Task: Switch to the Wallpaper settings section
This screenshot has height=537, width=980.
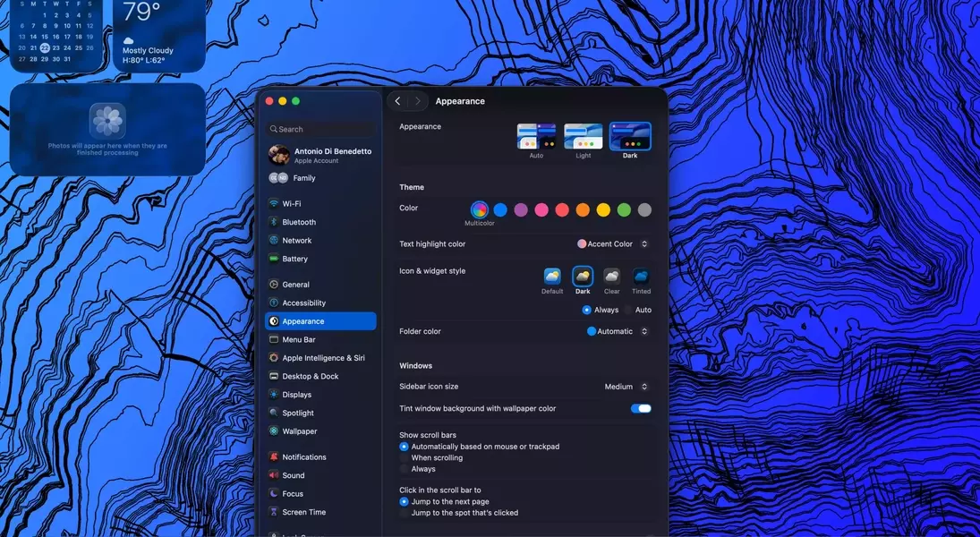Action: coord(299,431)
